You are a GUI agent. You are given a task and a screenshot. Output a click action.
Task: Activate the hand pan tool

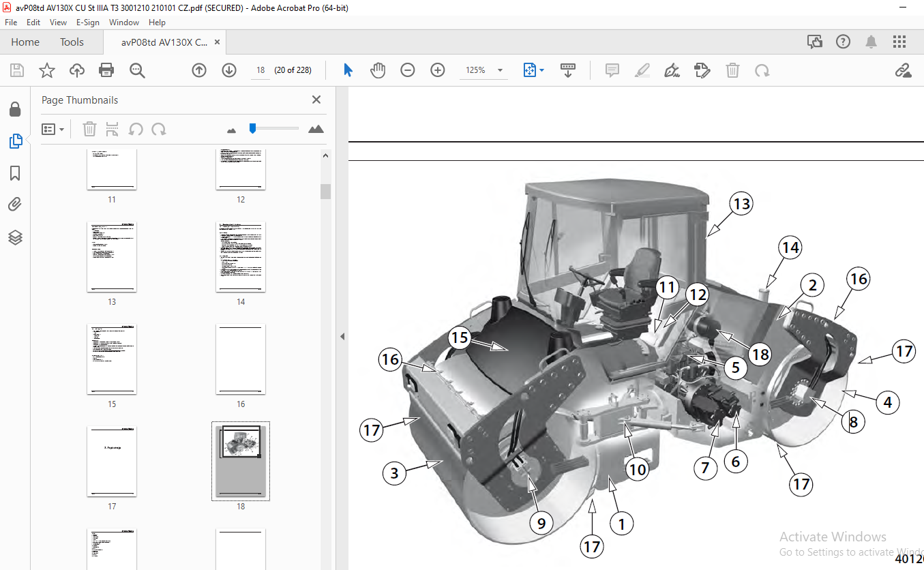click(378, 70)
